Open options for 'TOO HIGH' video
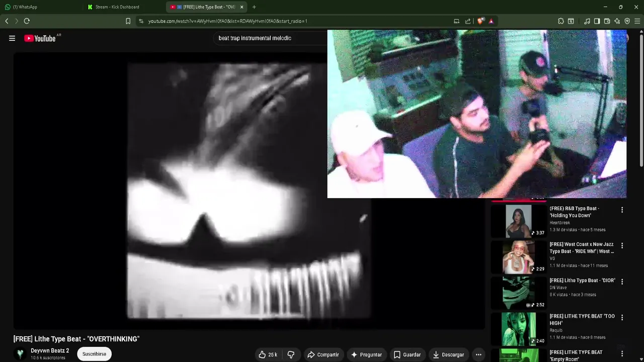Image resolution: width=644 pixels, height=362 pixels. point(622,317)
